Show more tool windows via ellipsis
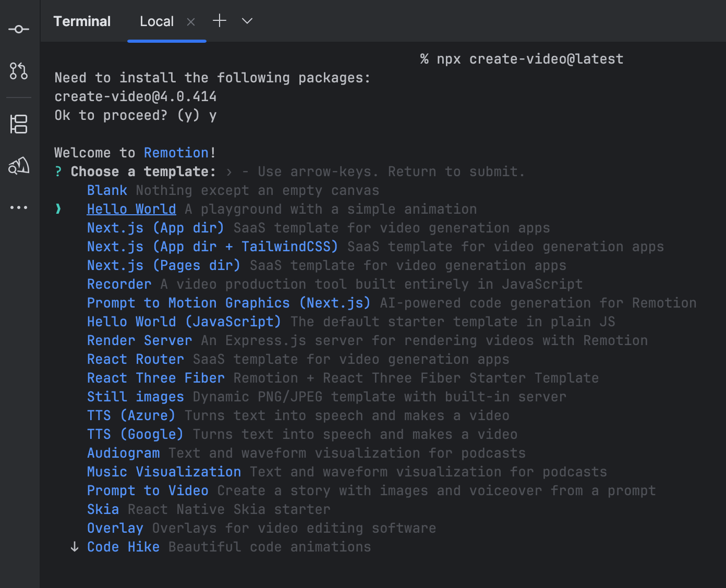The width and height of the screenshot is (726, 588). [19, 207]
